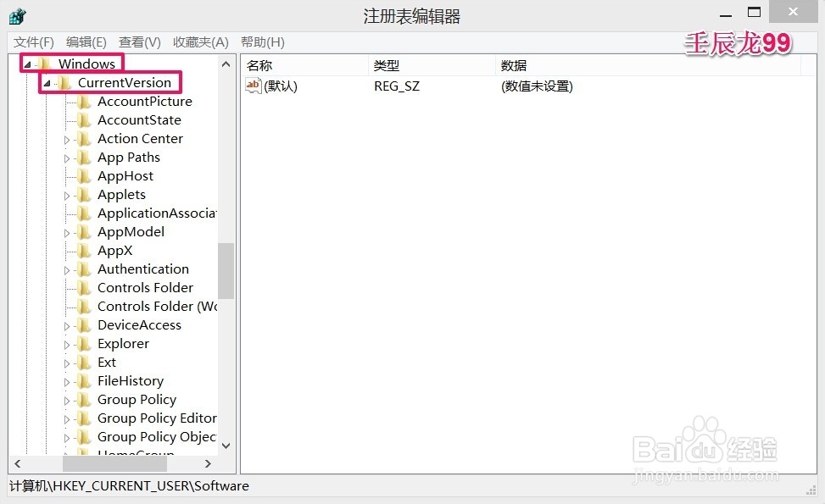Click the ab string-value icon beside (默认)
This screenshot has height=504, width=825.
coord(252,85)
